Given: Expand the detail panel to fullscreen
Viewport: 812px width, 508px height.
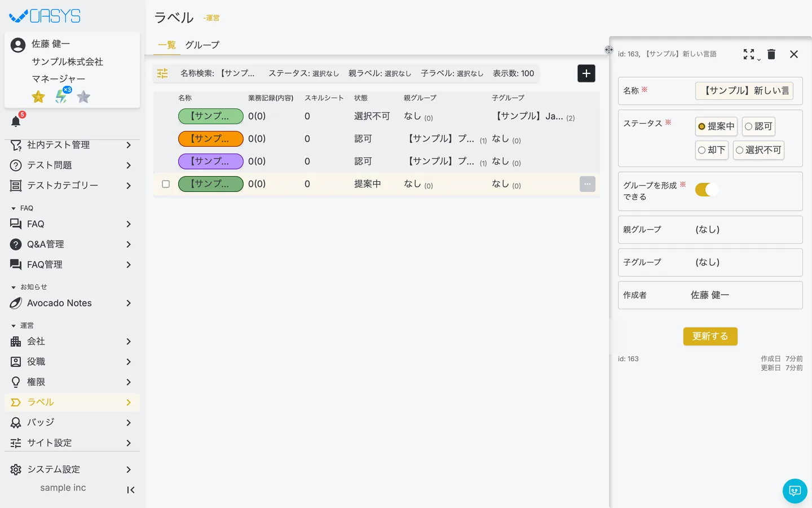Looking at the screenshot, I should tap(749, 54).
